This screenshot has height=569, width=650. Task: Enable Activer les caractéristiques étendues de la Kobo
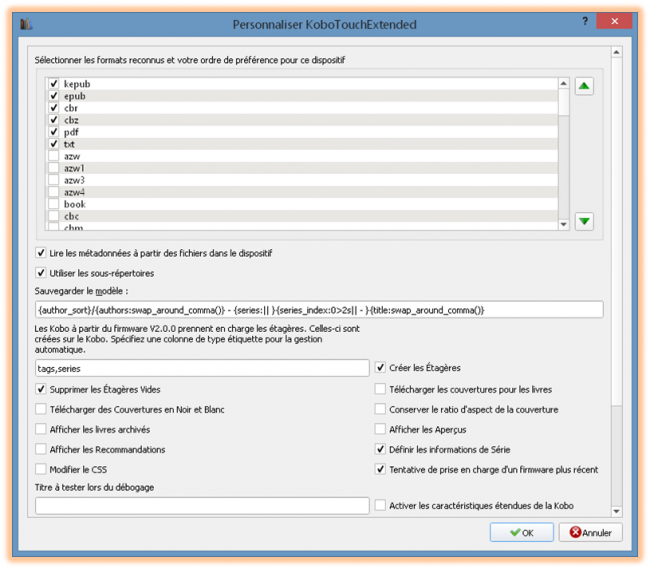coord(380,506)
